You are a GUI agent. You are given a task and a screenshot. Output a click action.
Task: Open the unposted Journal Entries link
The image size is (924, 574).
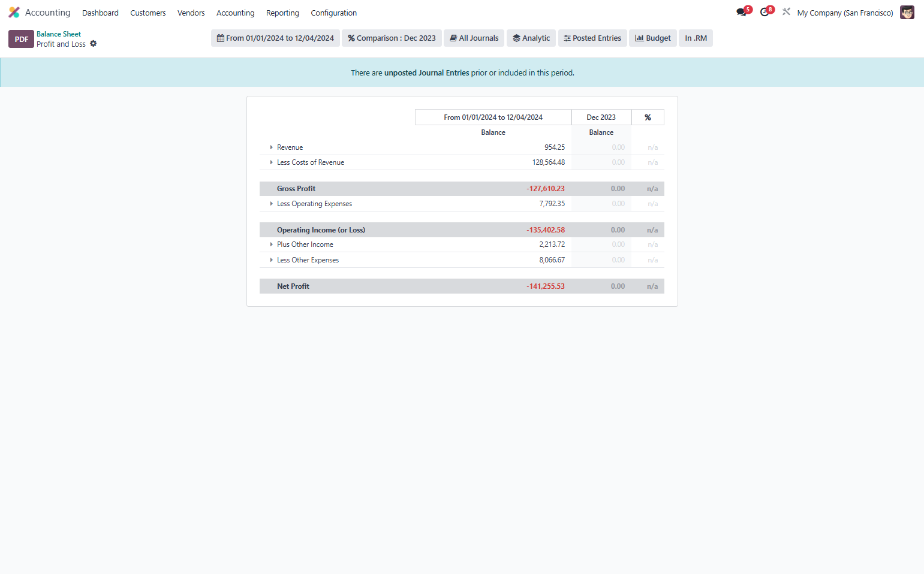(426, 72)
